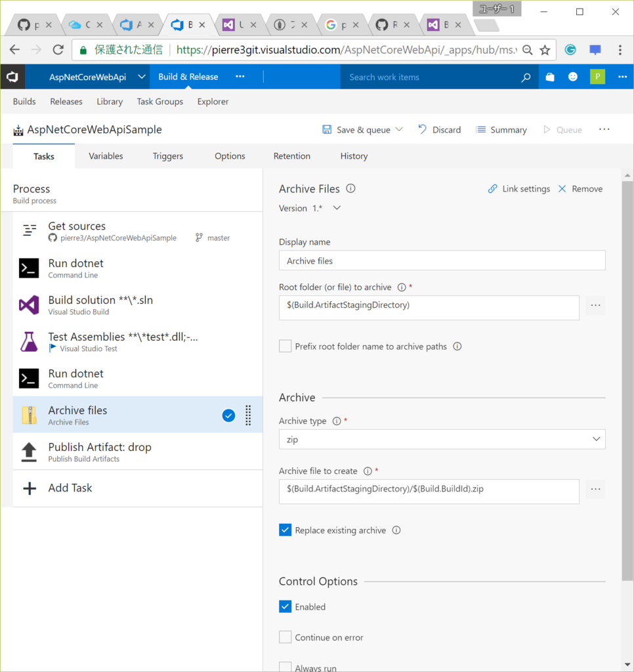
Task: Uncheck Replace existing archive
Action: [x=285, y=530]
